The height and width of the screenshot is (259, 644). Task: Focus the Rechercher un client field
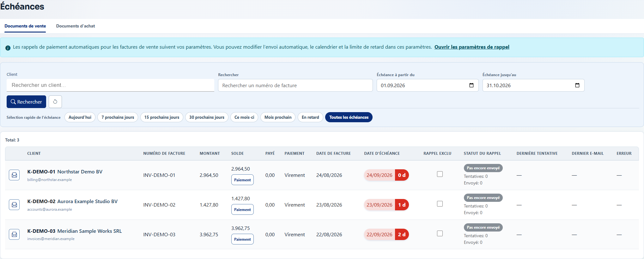point(110,85)
